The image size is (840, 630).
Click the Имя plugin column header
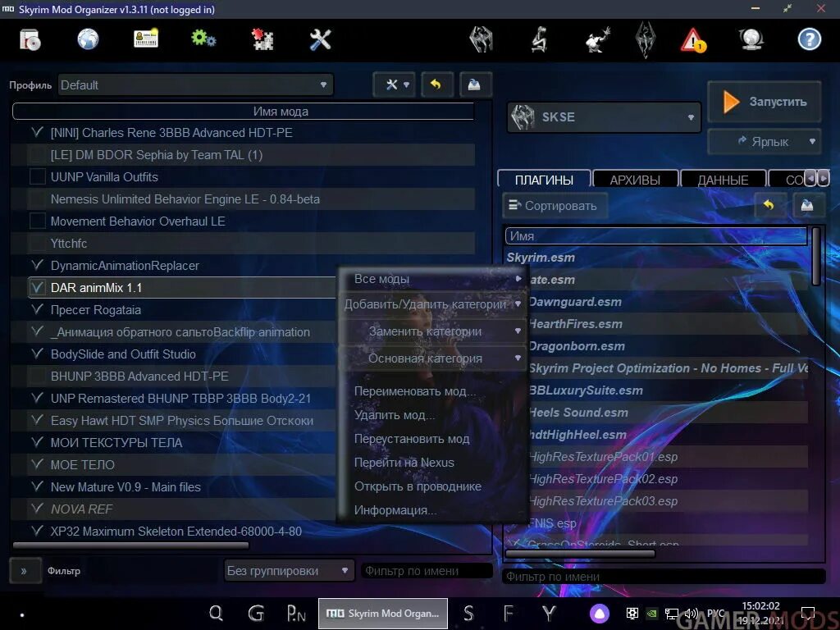[x=656, y=235]
